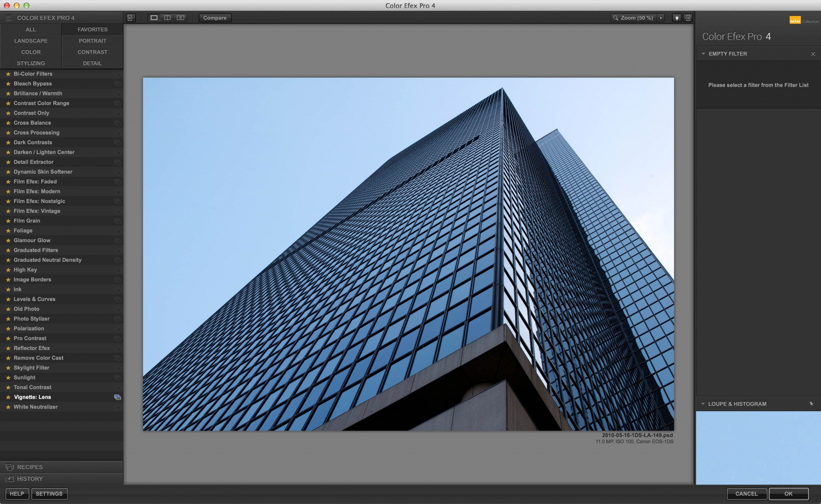The image size is (821, 504).
Task: Select the split vertical view icon
Action: [166, 18]
